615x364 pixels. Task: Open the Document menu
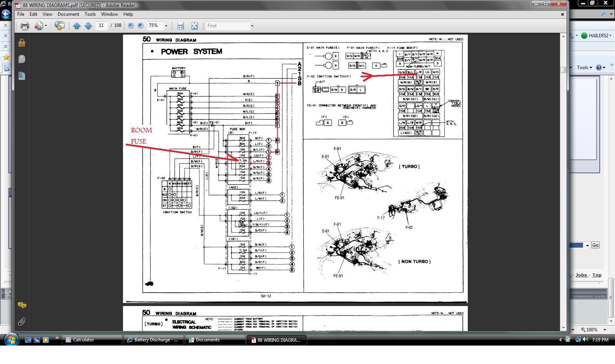point(68,14)
